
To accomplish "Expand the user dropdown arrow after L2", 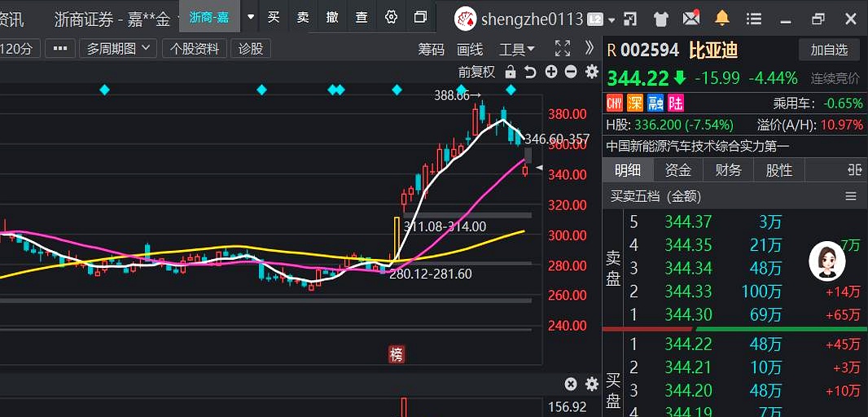I will pyautogui.click(x=612, y=20).
